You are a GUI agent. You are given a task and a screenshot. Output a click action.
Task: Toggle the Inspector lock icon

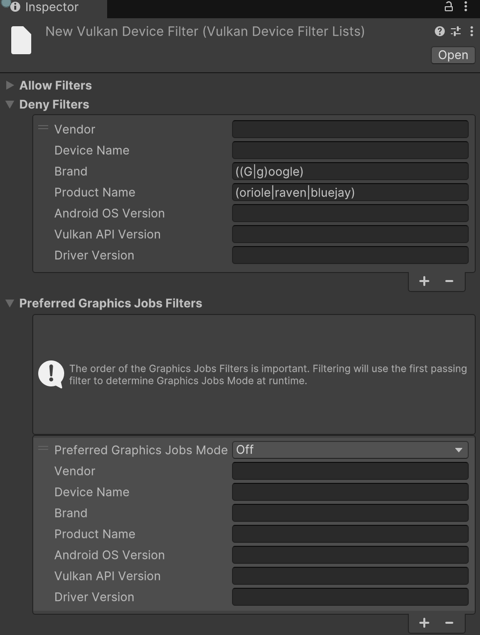click(448, 6)
